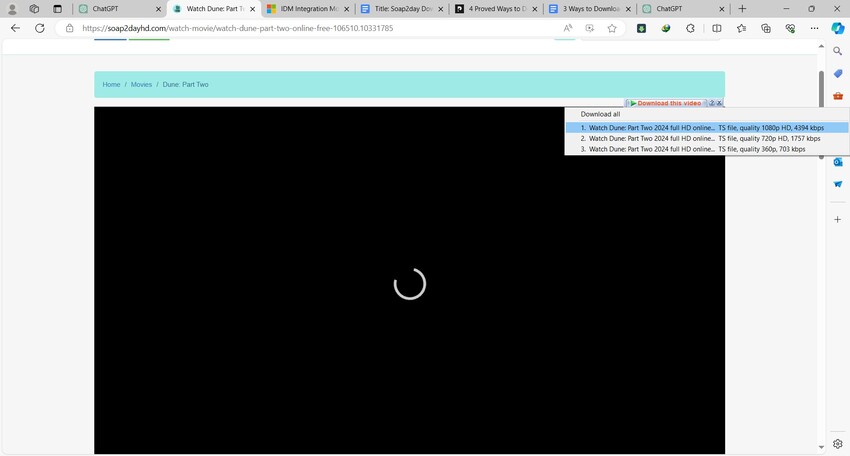850x456 pixels.
Task: Open Outlook in the sidebar
Action: pos(838,162)
